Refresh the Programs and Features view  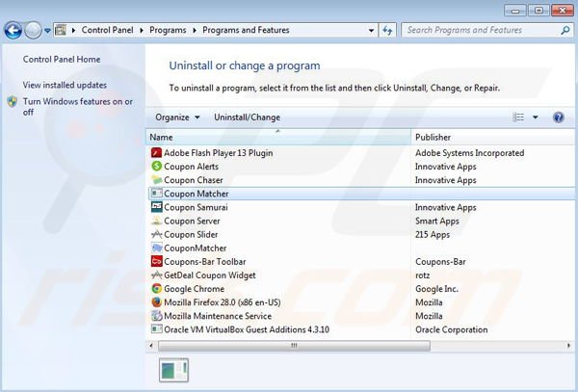tap(387, 30)
